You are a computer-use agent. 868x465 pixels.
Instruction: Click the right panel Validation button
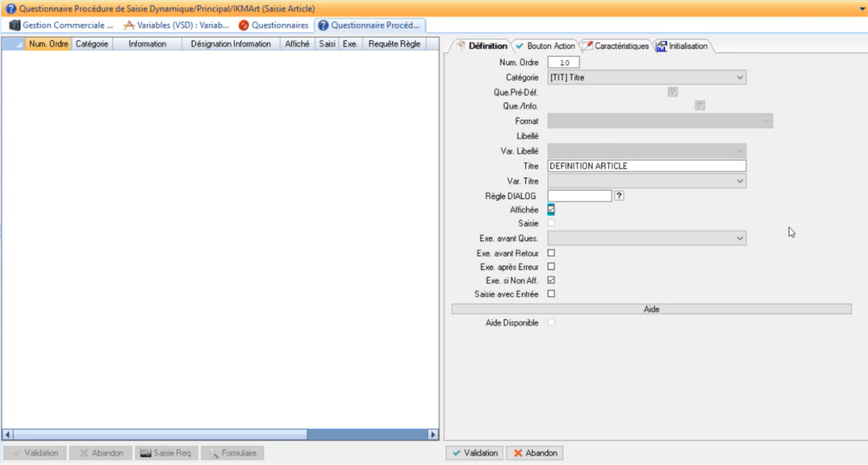[x=474, y=453]
